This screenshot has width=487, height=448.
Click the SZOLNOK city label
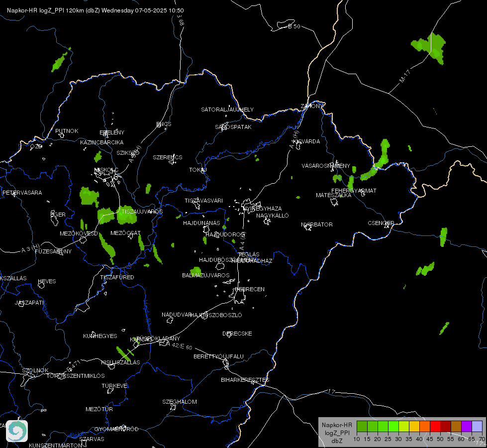point(35,370)
